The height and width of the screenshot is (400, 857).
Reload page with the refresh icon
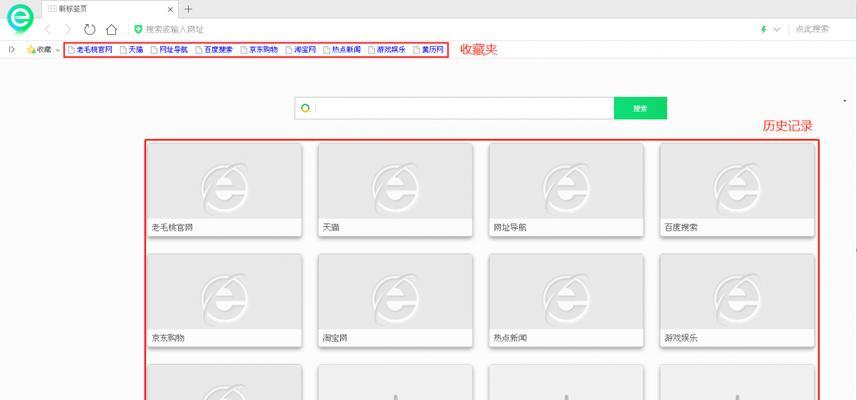[x=90, y=30]
